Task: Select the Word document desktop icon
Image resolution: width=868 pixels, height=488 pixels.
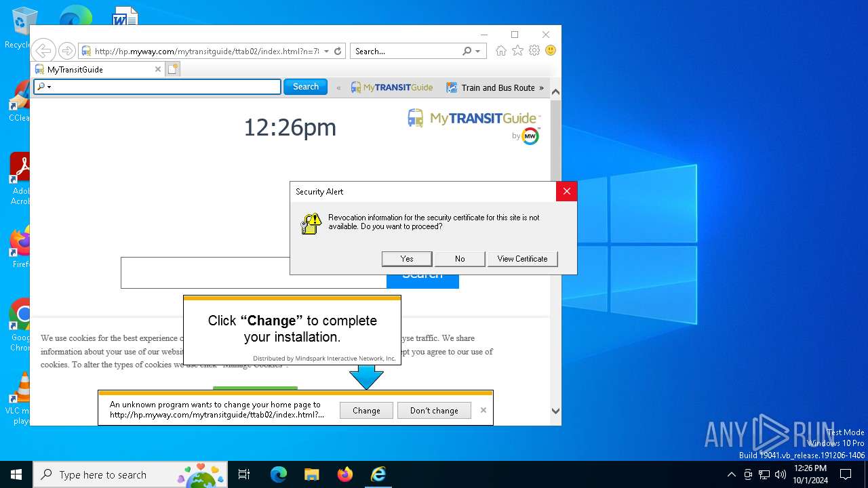Action: 125,16
